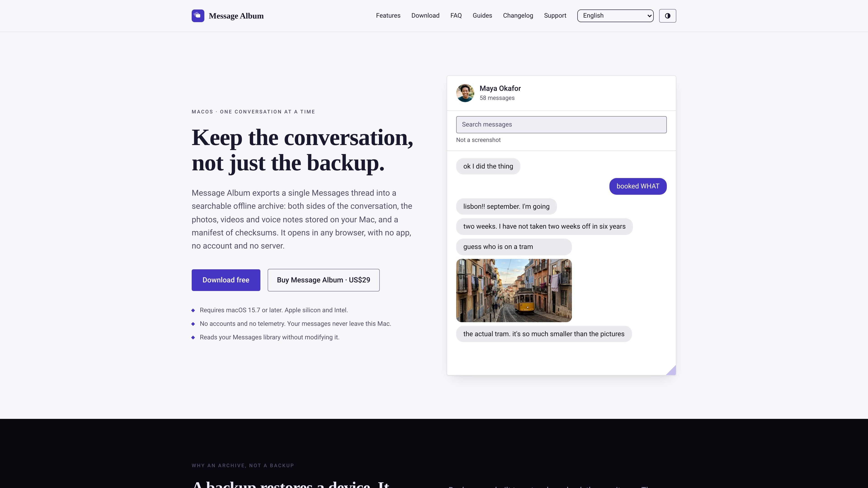Viewport: 868px width, 488px height.
Task: Select the "guess who is on a tram" message
Action: click(x=514, y=247)
